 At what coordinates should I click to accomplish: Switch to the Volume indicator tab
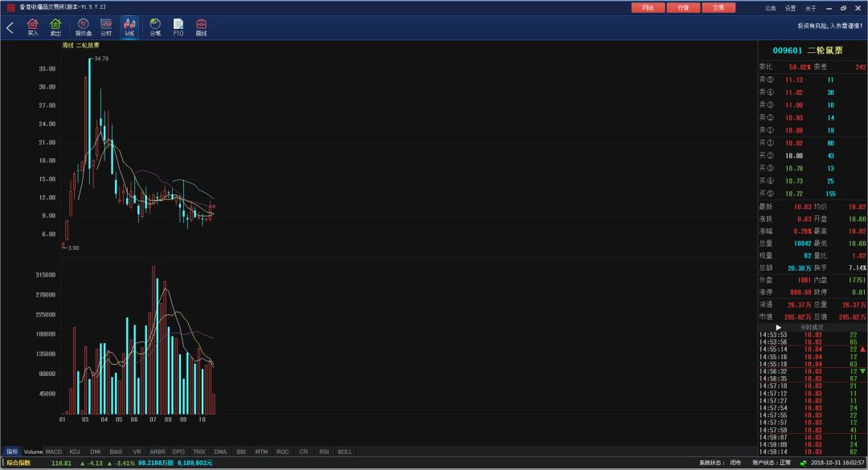(x=33, y=452)
